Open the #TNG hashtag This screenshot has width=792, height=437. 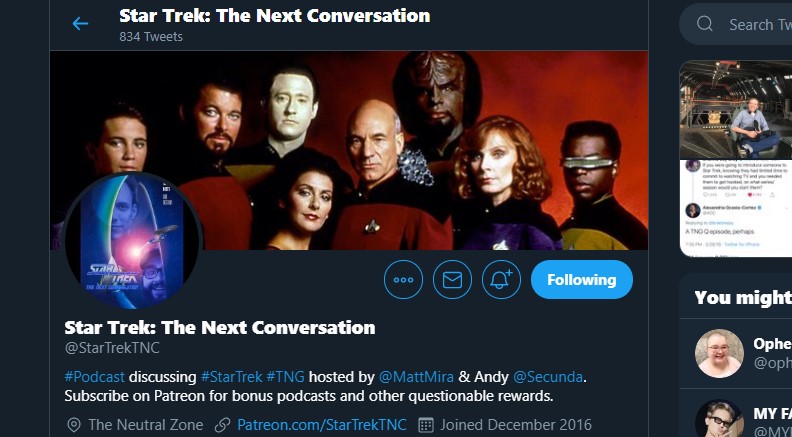click(285, 377)
